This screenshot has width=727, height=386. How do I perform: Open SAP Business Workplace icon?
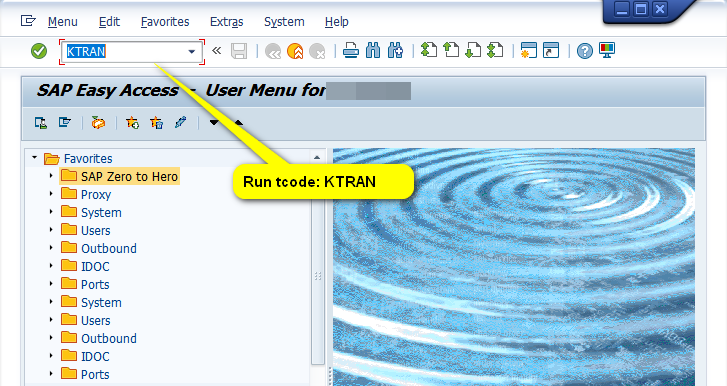(x=98, y=122)
